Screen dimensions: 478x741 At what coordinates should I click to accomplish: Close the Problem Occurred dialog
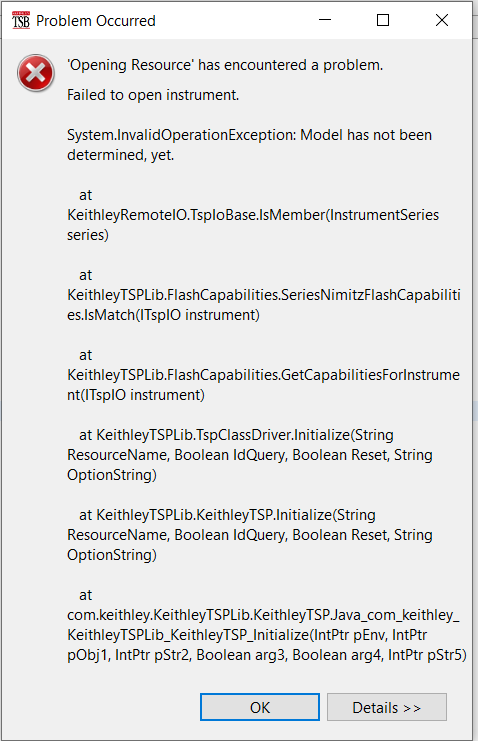(442, 20)
